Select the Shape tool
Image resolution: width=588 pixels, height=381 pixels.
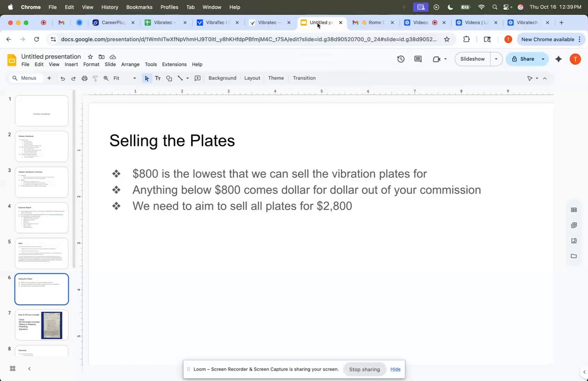[169, 78]
